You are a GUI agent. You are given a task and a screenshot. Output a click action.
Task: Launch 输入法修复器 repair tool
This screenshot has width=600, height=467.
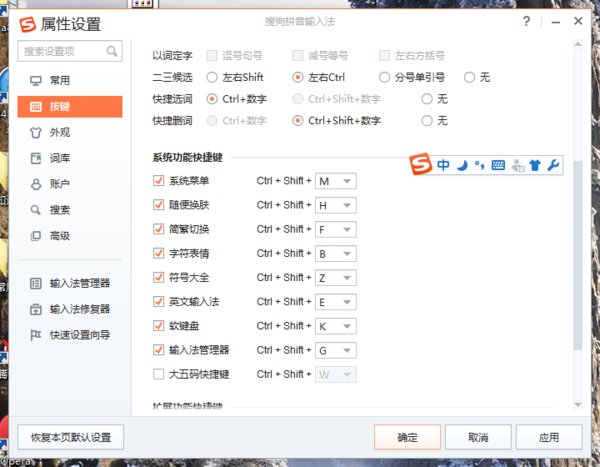70,309
